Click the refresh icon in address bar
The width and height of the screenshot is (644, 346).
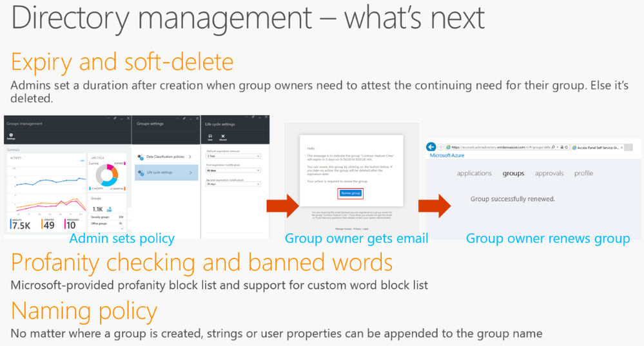pyautogui.click(x=567, y=147)
